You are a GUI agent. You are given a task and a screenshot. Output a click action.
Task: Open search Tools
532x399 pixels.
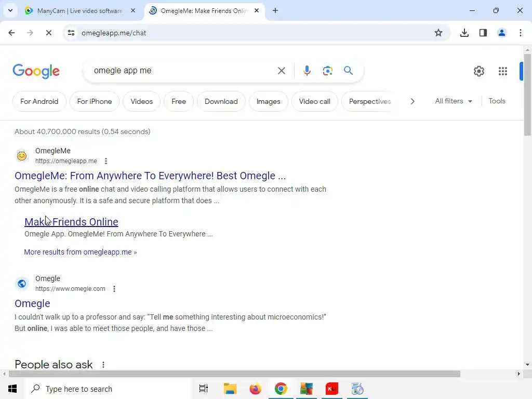click(x=497, y=101)
